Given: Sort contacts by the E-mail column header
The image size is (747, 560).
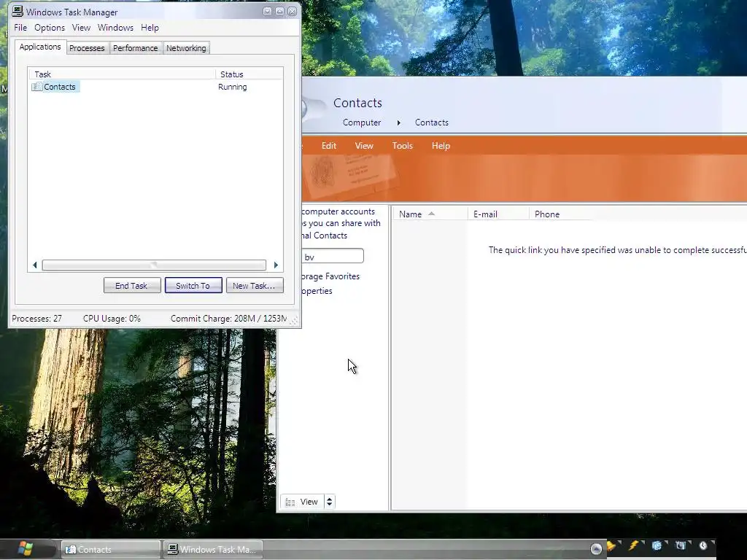Looking at the screenshot, I should coord(499,214).
